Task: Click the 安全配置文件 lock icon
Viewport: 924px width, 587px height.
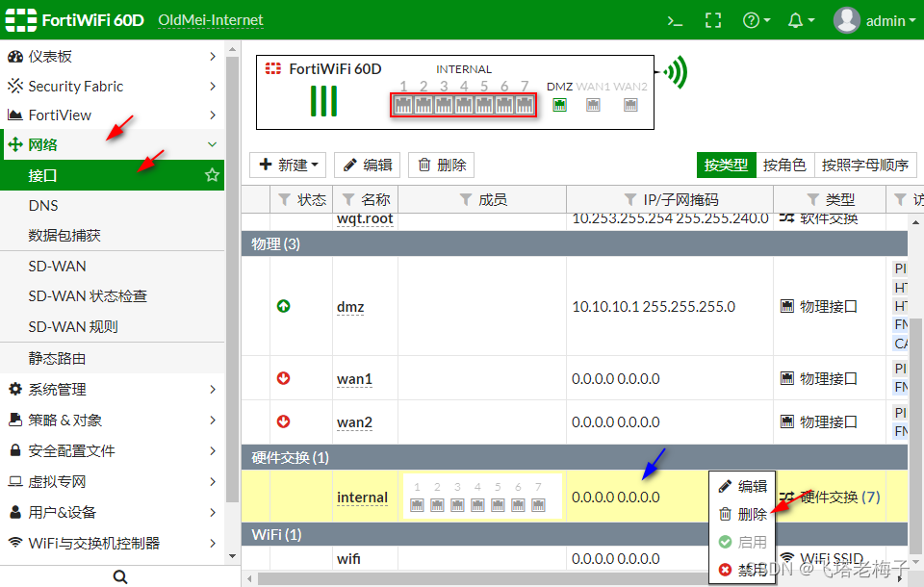Action: coord(16,450)
